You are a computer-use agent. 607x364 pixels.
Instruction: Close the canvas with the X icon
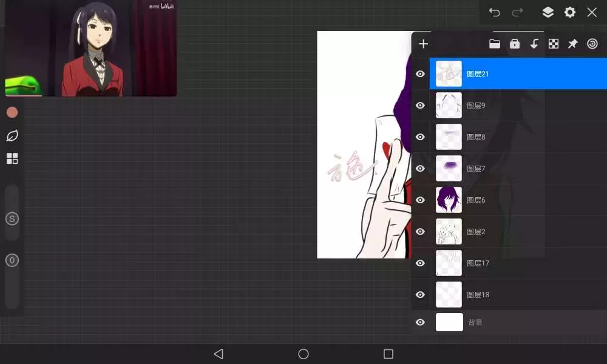[592, 12]
